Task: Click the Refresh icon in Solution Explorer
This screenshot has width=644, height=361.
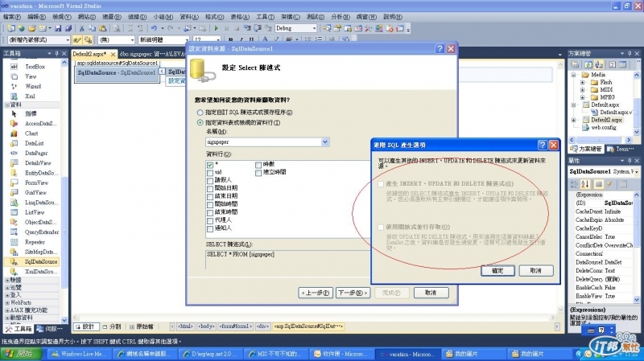Action: (x=588, y=65)
